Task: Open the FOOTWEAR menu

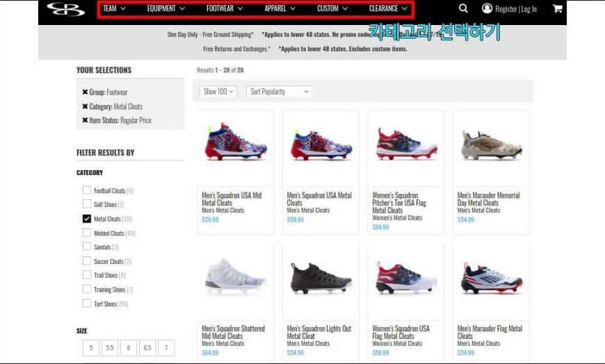Action: 225,8
